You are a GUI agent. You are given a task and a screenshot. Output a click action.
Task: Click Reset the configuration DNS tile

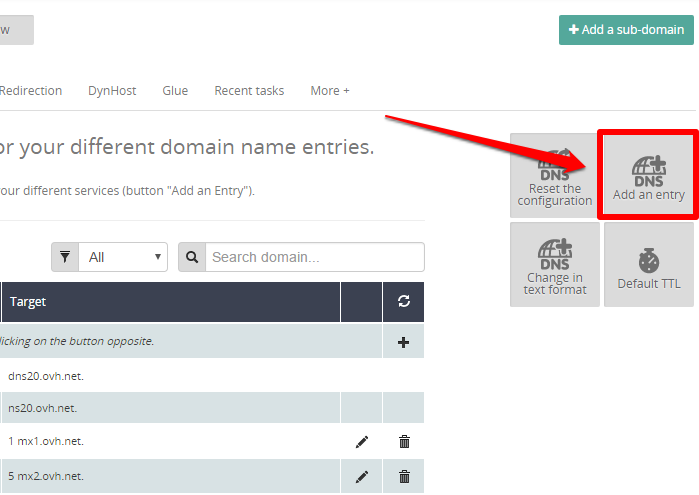click(x=555, y=175)
